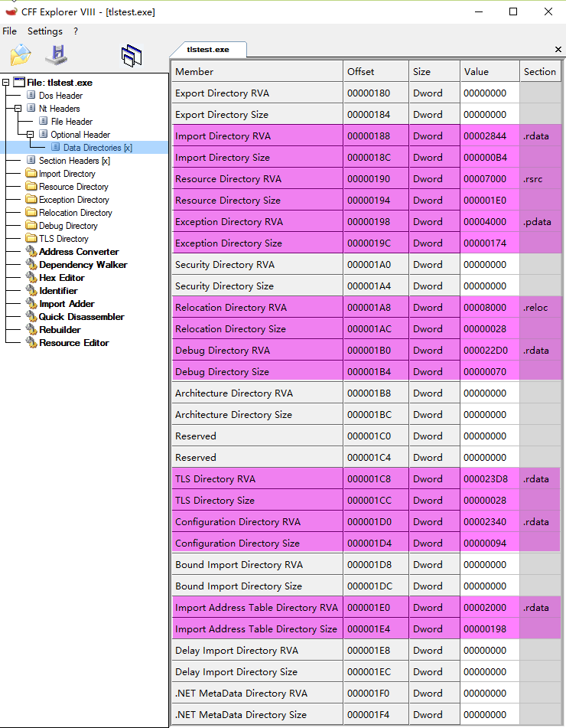Click the Exception Directory folder icon
Viewport: 566px width, 728px height.
[31, 199]
